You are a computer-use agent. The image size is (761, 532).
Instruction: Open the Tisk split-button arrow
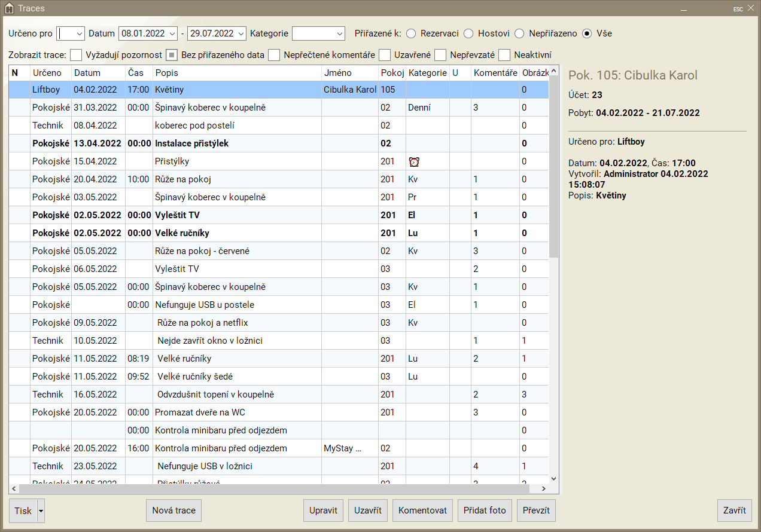coord(41,510)
